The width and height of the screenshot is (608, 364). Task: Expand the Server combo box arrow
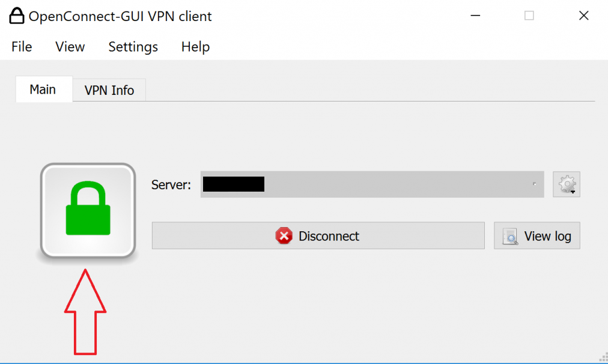tap(534, 184)
